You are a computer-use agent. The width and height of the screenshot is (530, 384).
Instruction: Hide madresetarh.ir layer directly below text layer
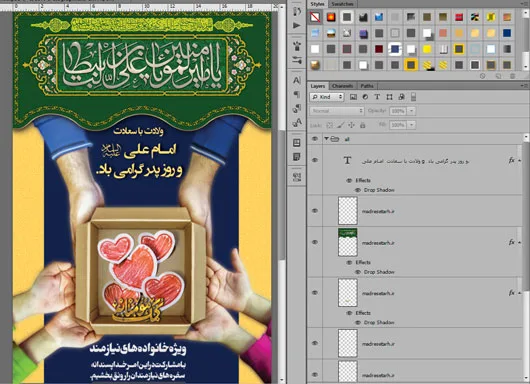click(315, 211)
